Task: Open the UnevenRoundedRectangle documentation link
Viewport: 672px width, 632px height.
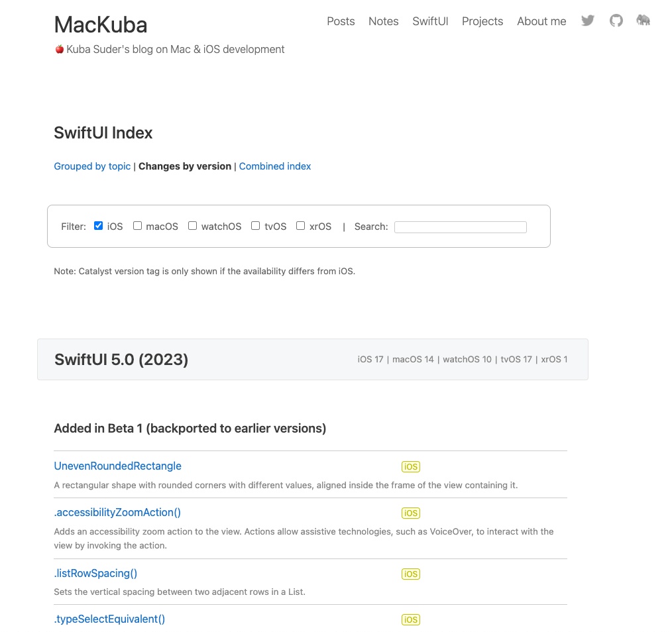Action: [117, 466]
